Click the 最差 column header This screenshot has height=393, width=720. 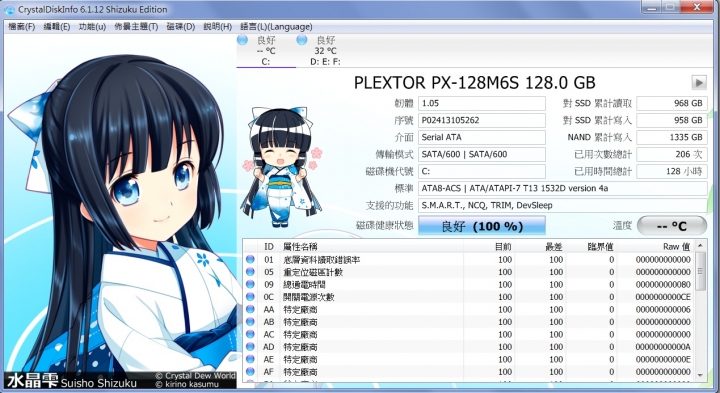pyautogui.click(x=540, y=247)
